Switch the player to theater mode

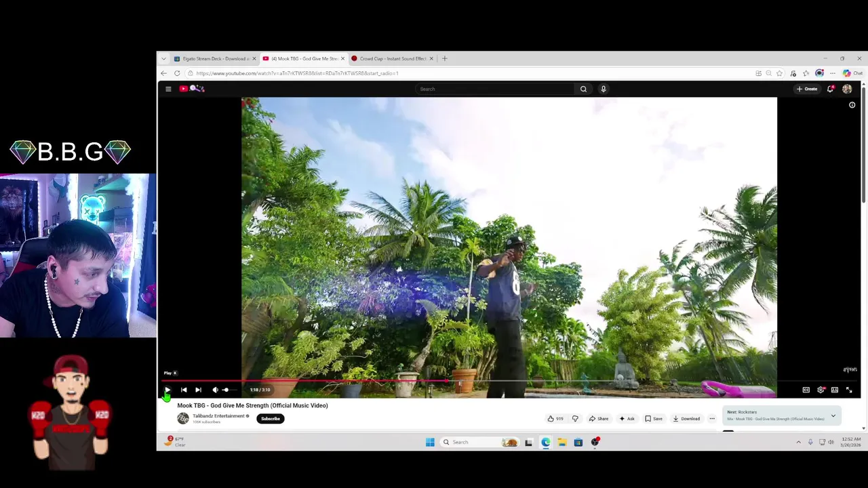pyautogui.click(x=835, y=390)
